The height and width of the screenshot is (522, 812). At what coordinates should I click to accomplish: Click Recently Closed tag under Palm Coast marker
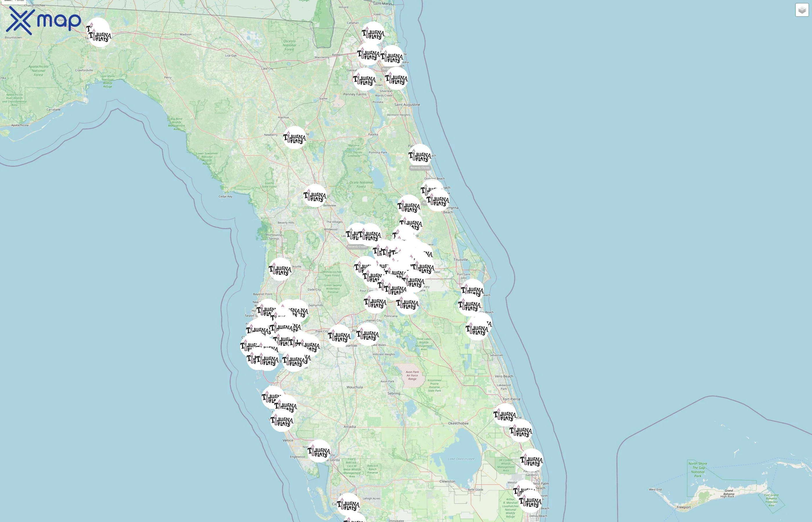click(420, 168)
